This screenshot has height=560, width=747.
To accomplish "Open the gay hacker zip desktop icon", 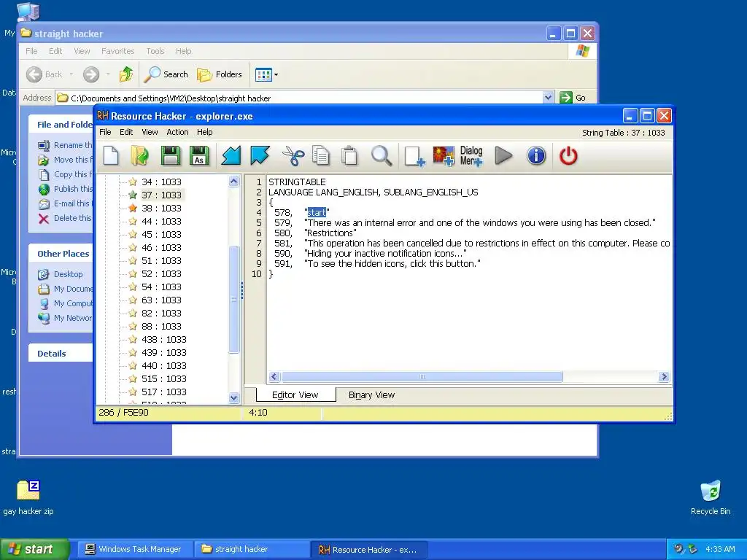I will tap(28, 497).
